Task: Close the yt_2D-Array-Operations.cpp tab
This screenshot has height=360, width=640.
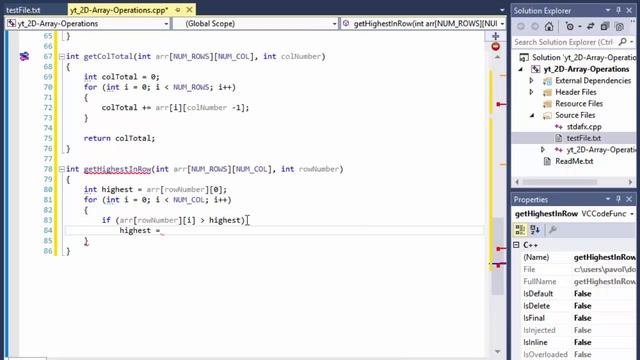Action: [189, 10]
